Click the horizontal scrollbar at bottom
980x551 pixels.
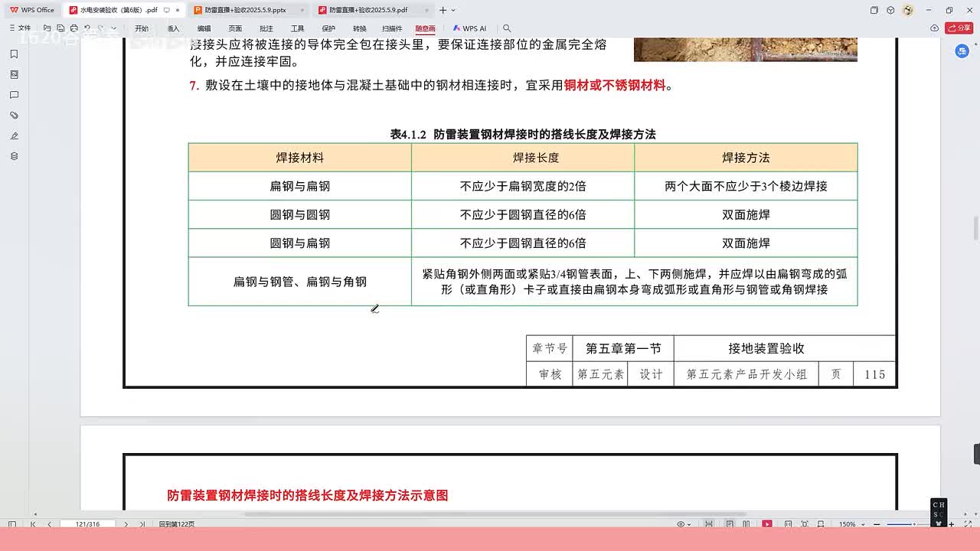495,514
